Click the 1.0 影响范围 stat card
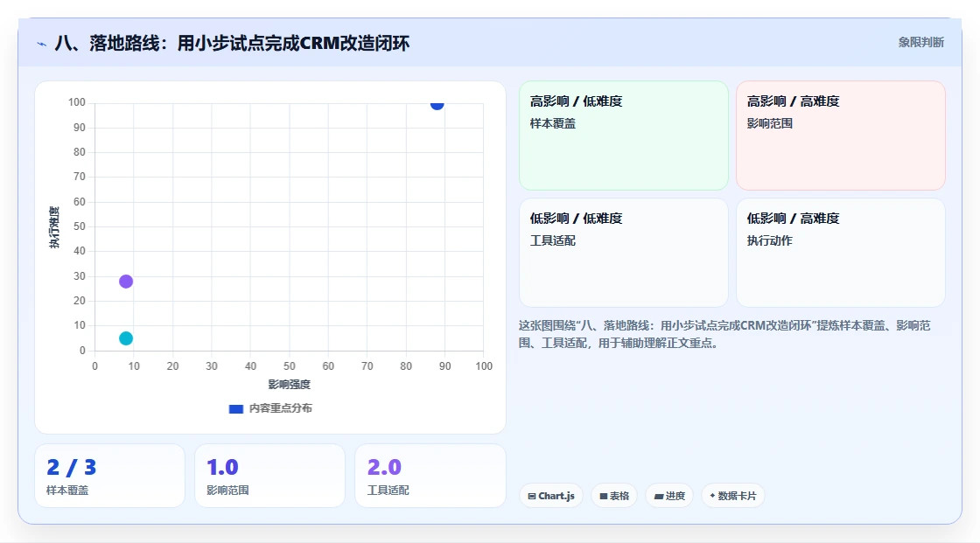The image size is (980, 543). click(270, 476)
